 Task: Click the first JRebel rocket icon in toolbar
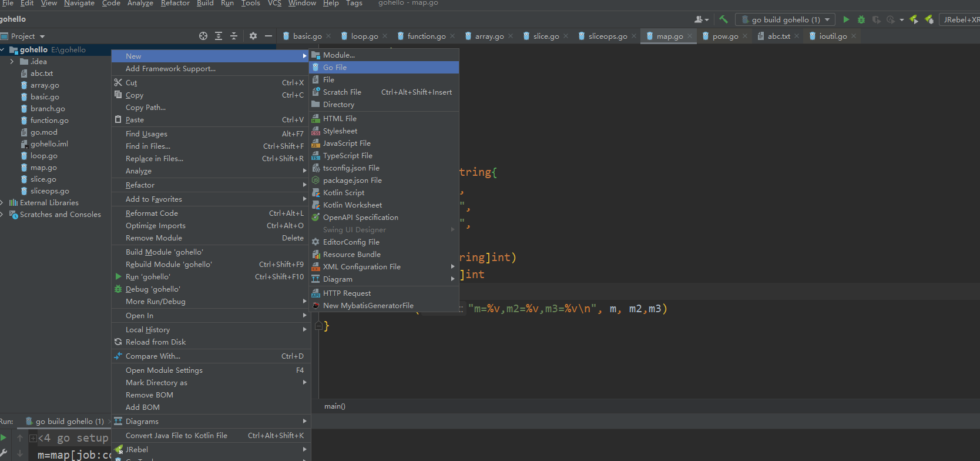point(914,19)
